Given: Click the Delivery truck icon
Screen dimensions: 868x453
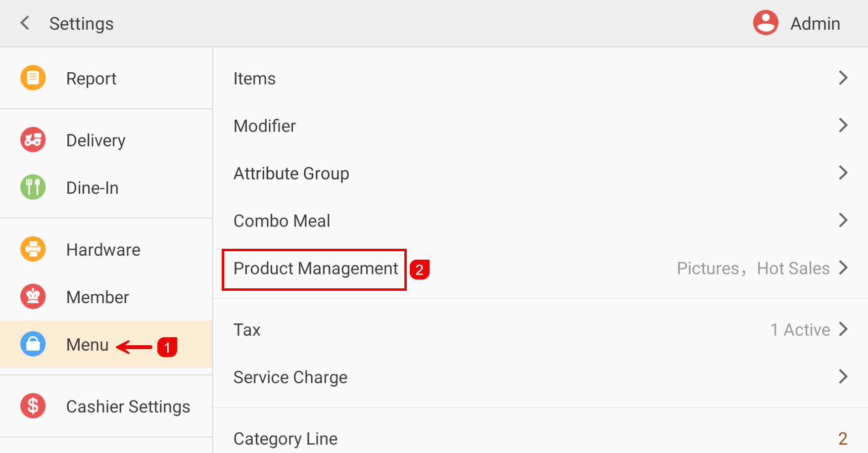Looking at the screenshot, I should [x=33, y=139].
